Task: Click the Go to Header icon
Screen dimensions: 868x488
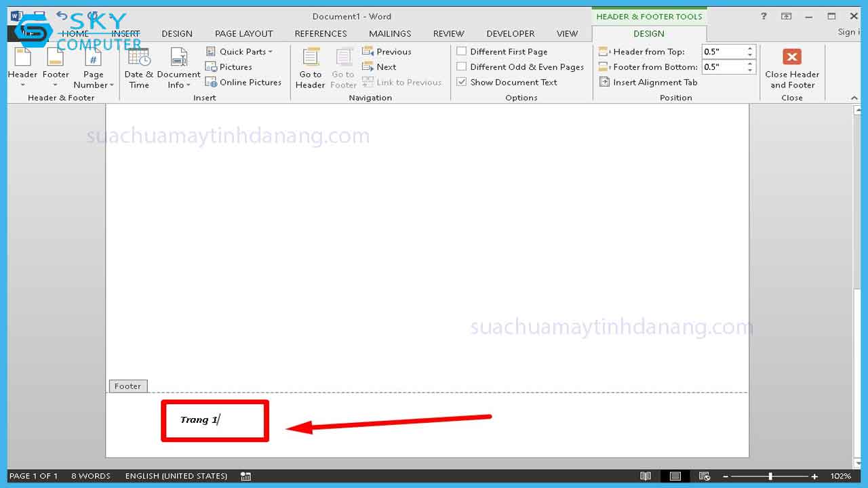Action: click(x=310, y=58)
